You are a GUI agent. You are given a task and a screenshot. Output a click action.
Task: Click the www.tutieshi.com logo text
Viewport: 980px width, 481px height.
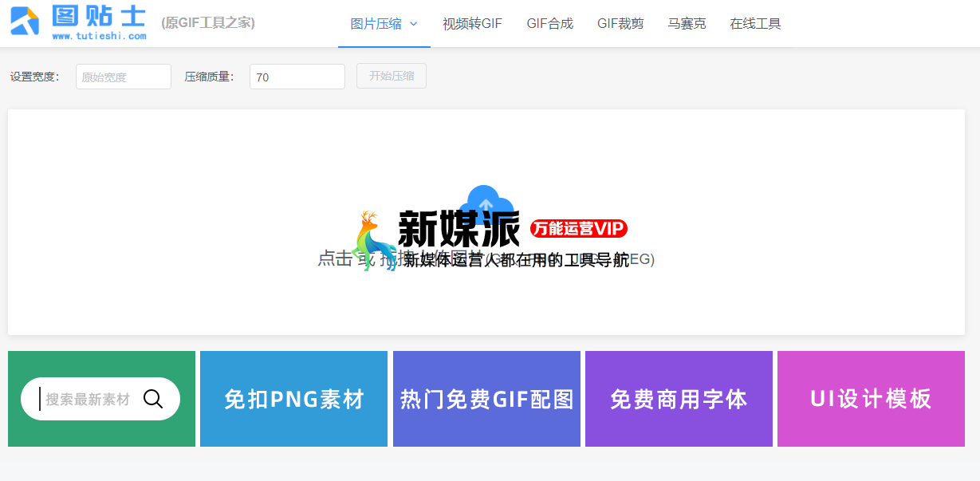(x=100, y=36)
